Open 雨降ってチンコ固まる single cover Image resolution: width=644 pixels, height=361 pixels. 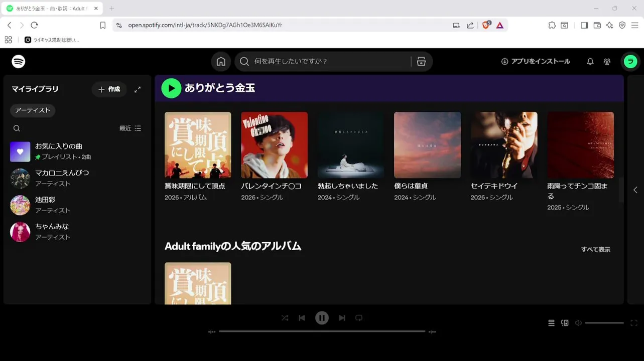(580, 145)
